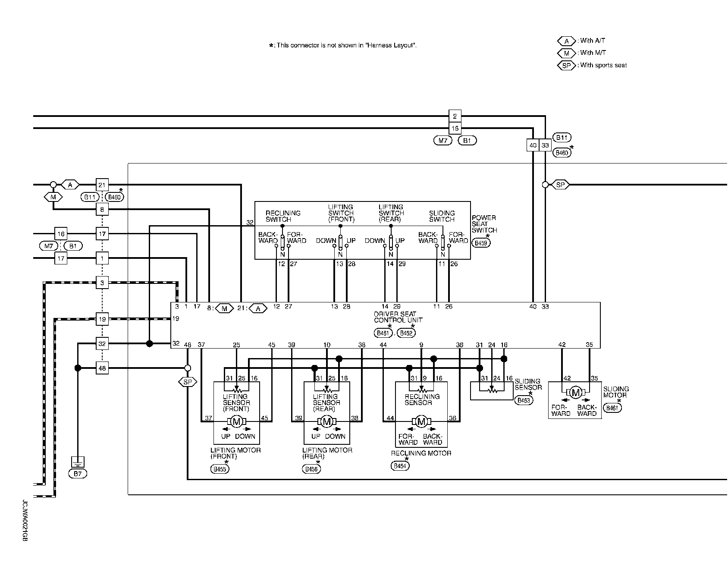Click the 'RECLINING SENSOR' label
Screen dimensions: 728x566
click(422, 399)
